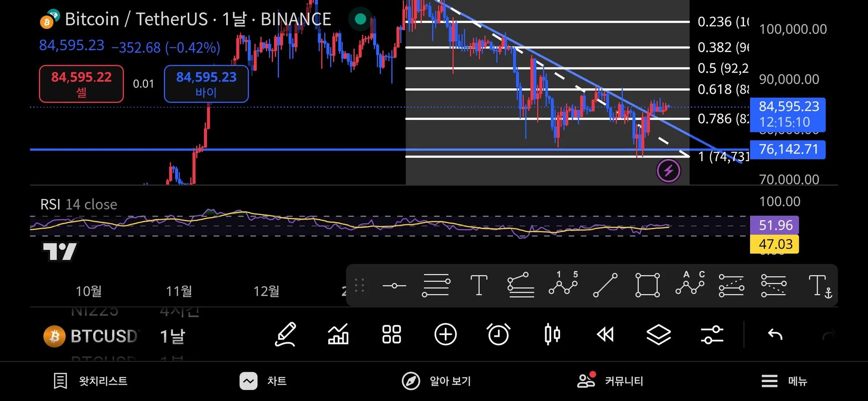
Task: Tap the 84,595.23 current price label on axis
Action: coord(788,115)
